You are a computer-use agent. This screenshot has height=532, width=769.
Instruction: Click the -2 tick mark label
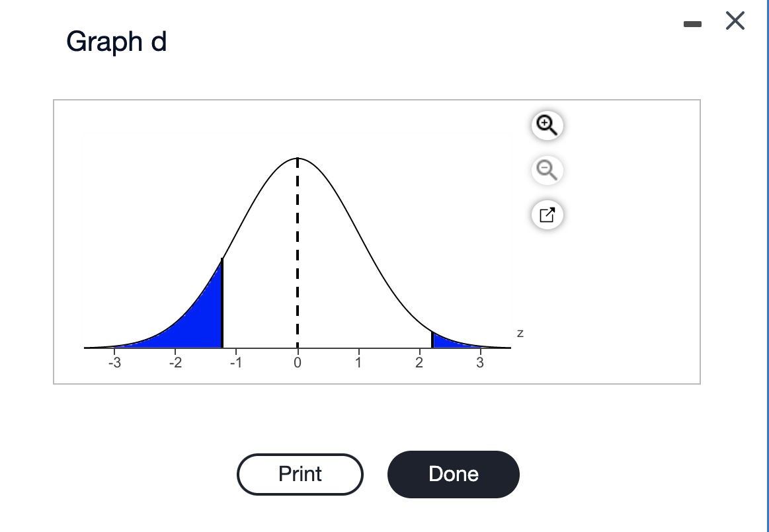pos(175,362)
